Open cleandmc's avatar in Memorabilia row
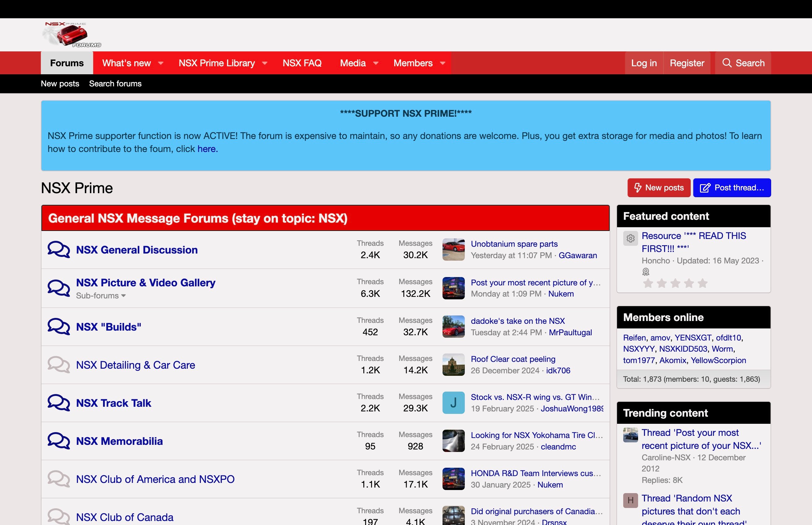This screenshot has height=525, width=812. [453, 441]
